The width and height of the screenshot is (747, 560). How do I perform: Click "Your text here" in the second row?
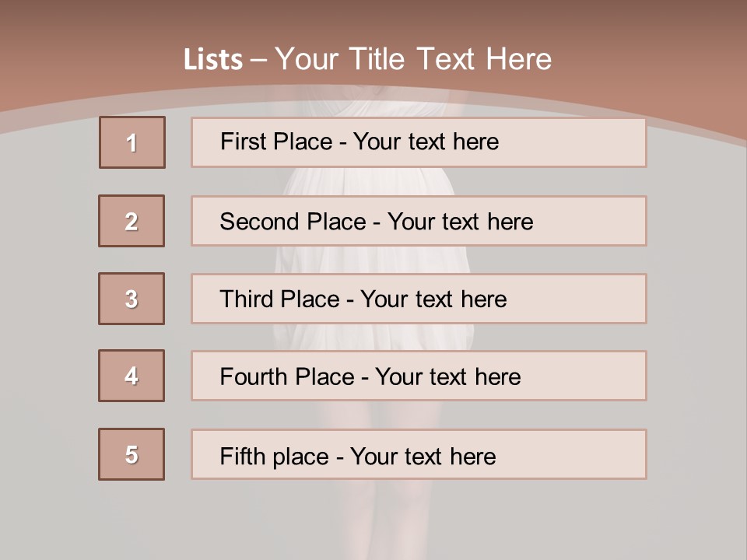461,222
